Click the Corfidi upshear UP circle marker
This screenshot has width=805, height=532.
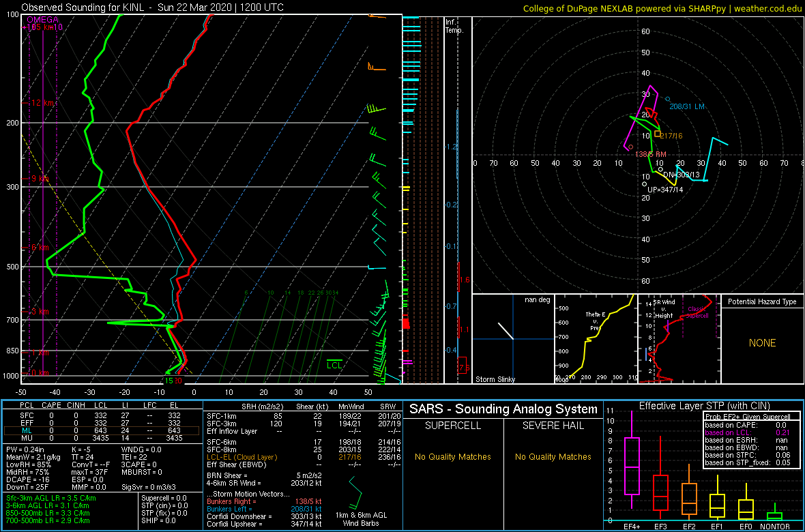tap(644, 184)
